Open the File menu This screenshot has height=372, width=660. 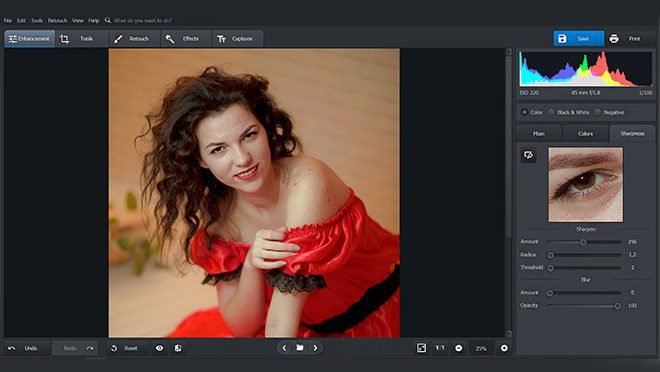(x=8, y=20)
